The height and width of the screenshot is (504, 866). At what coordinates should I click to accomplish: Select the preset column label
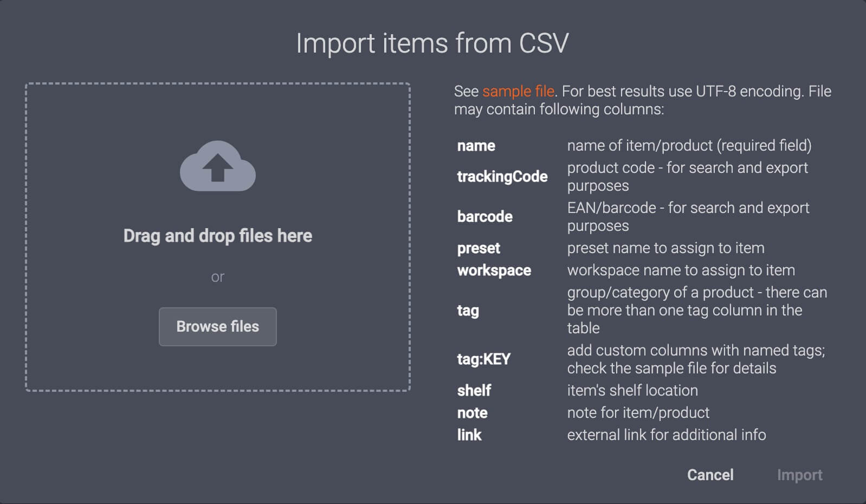point(478,248)
